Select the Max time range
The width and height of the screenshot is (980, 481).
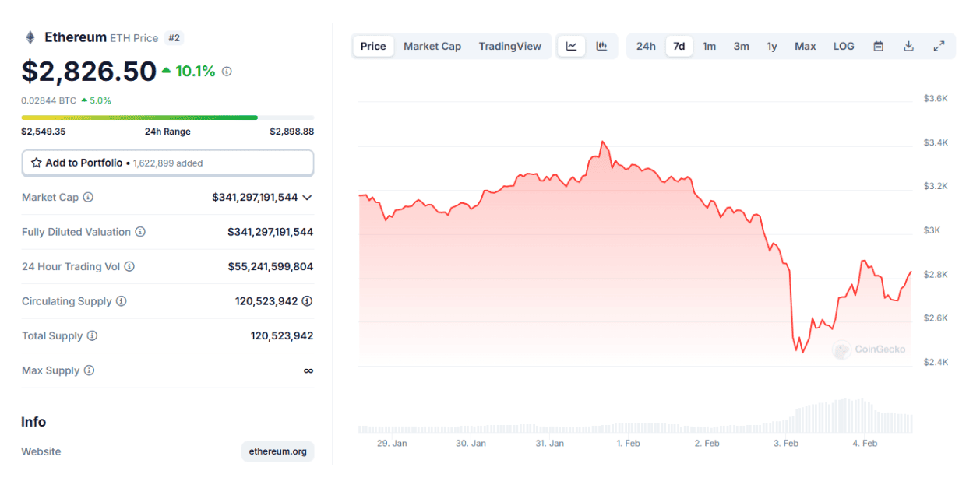tap(805, 46)
